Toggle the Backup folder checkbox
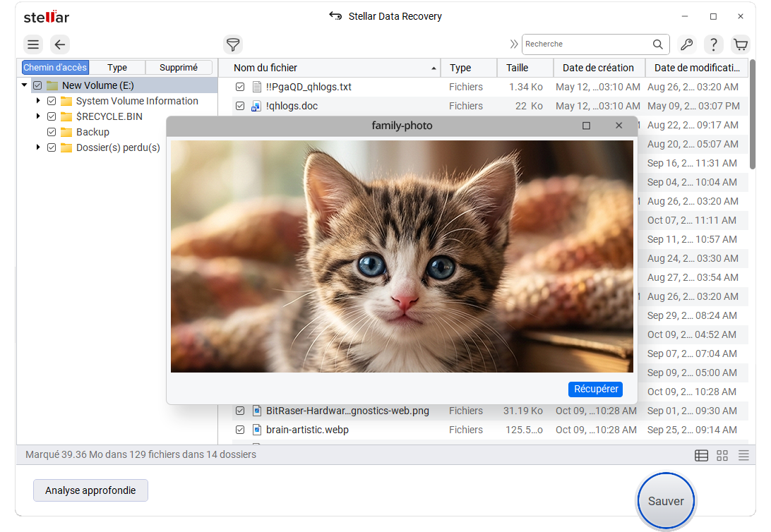771x532 pixels. 52,132
